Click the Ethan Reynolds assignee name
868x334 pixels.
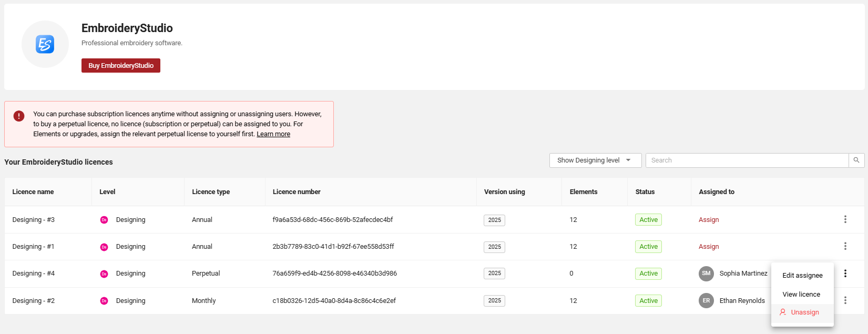pyautogui.click(x=742, y=301)
